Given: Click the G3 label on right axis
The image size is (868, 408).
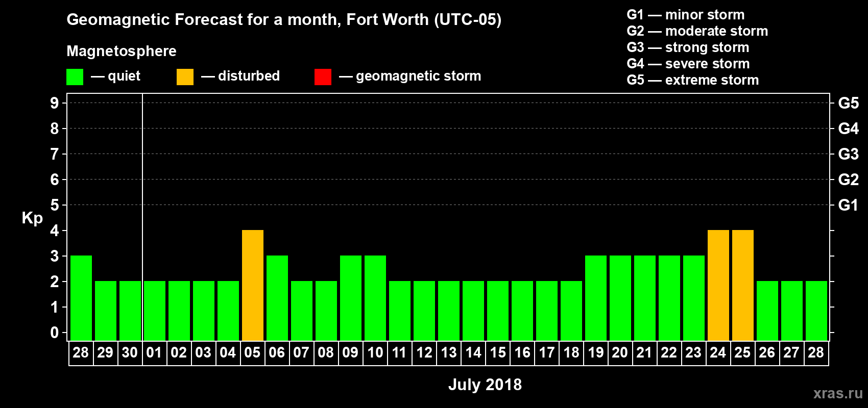Looking at the screenshot, I should pyautogui.click(x=848, y=154).
